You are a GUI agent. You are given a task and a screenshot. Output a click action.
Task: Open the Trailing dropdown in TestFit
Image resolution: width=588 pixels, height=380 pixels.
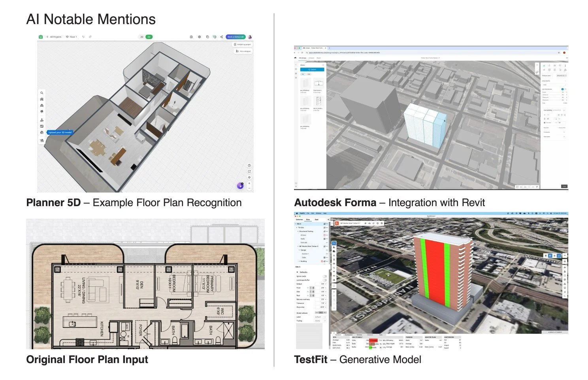320,321
